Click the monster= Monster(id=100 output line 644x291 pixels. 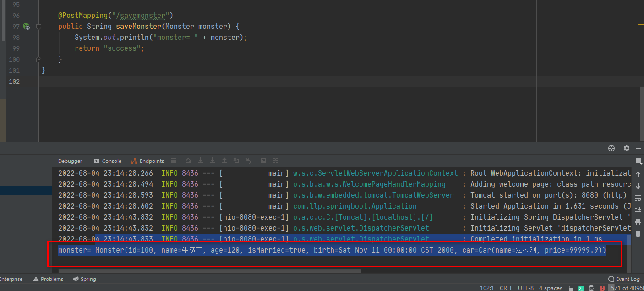pyautogui.click(x=332, y=250)
